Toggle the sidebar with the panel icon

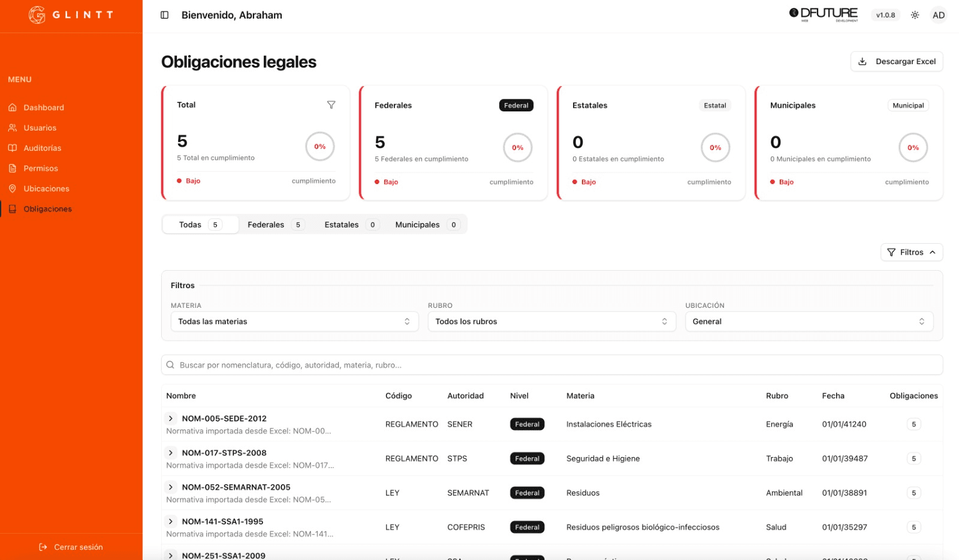(x=164, y=14)
